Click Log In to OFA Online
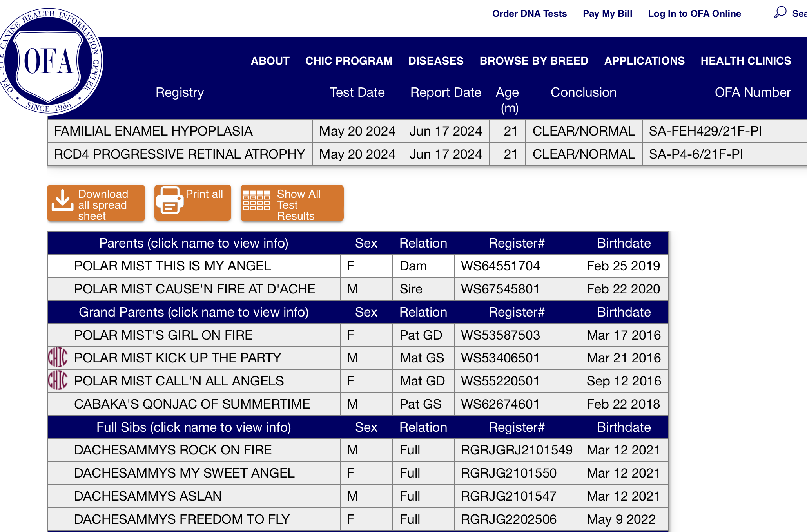 pyautogui.click(x=695, y=14)
